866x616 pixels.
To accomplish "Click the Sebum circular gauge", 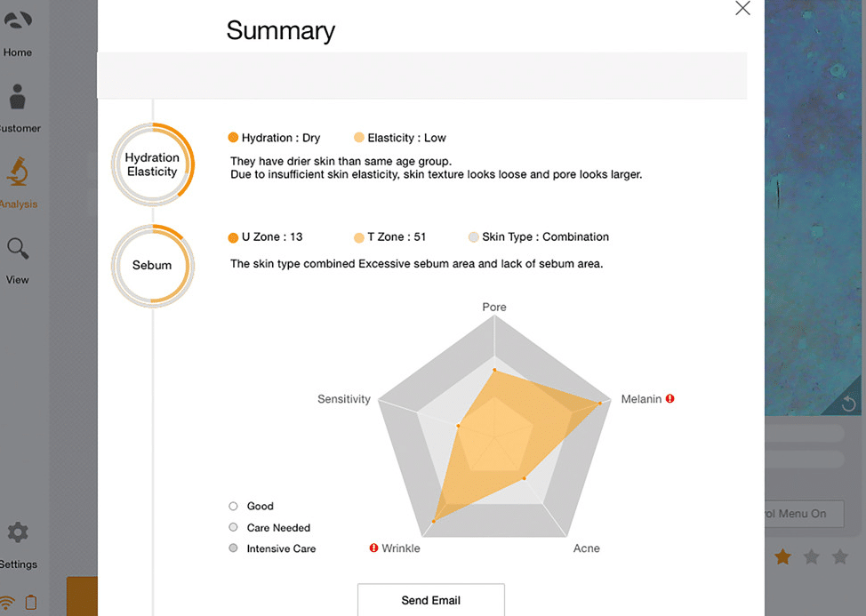I will coord(152,265).
